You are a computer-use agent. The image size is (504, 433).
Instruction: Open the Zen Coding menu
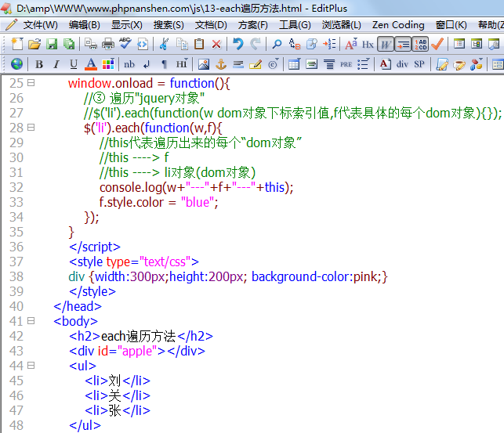tap(398, 25)
